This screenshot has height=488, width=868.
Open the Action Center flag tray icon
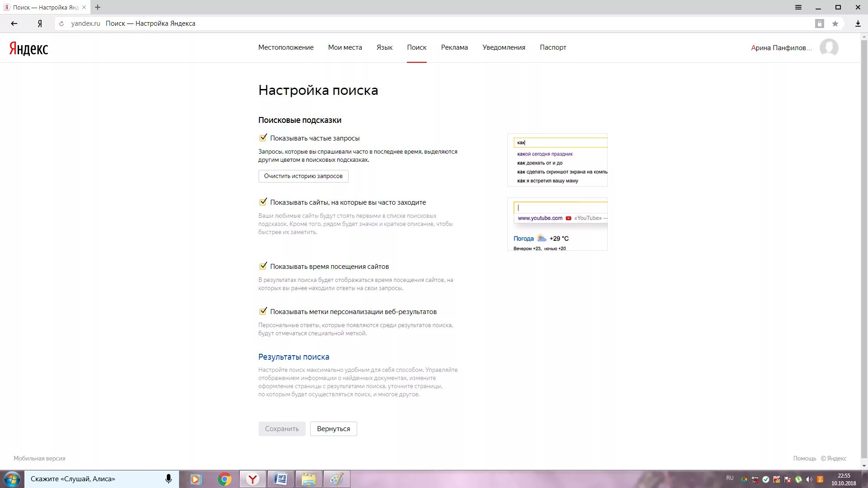click(788, 479)
